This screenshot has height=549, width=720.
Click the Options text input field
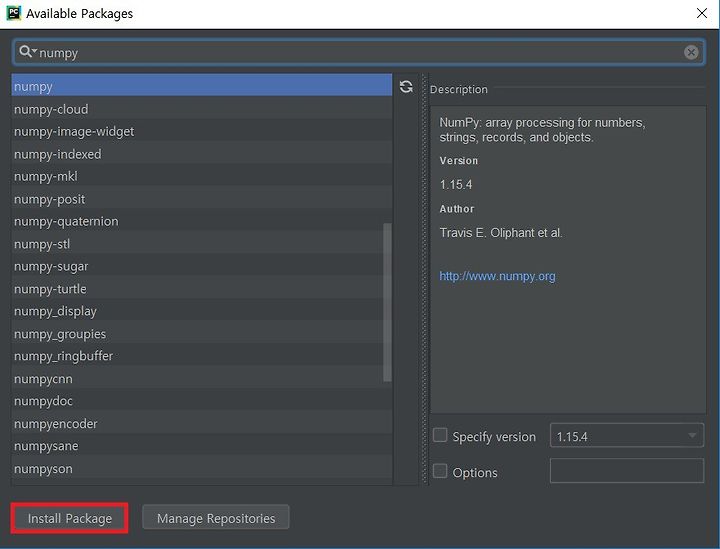(627, 471)
